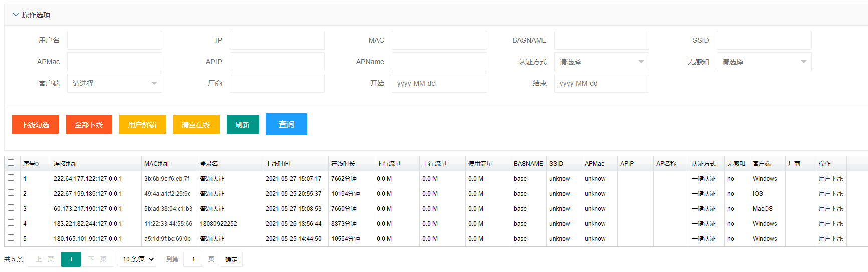
Task: Click connection address 60.173.217.190:127.0.0.1
Action: (88, 209)
